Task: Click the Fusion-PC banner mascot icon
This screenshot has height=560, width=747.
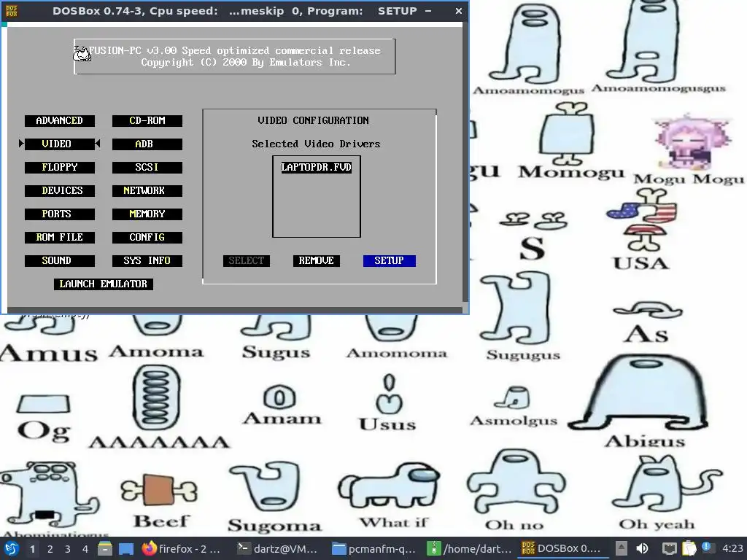Action: coord(82,54)
